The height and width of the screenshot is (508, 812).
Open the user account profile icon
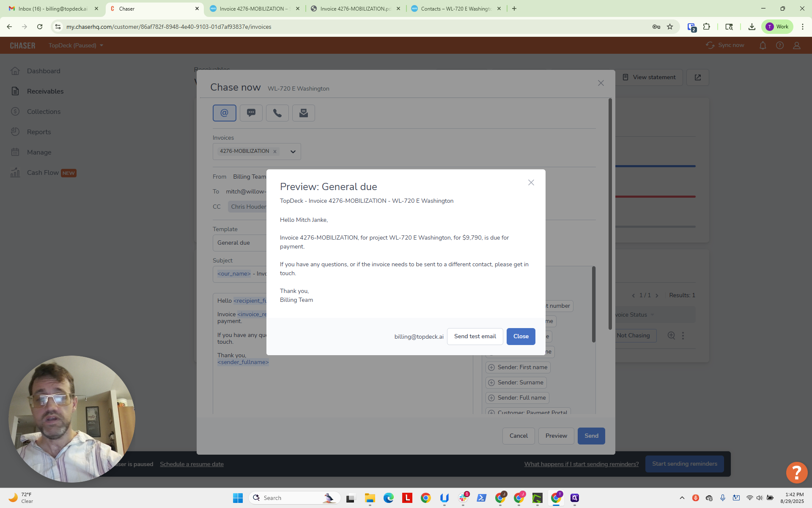(x=797, y=45)
